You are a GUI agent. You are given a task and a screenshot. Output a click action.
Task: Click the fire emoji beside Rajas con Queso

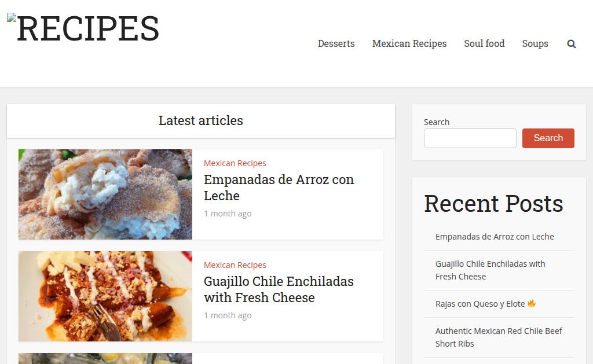point(532,303)
